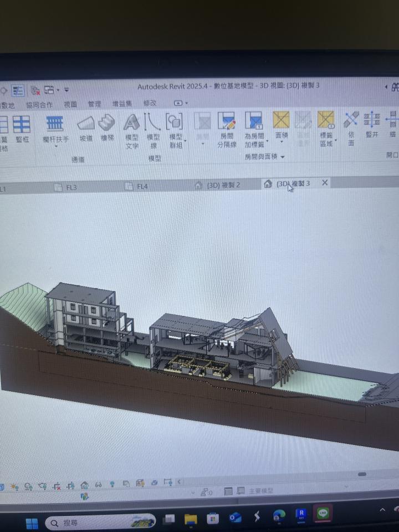Switch to the {3D} 複製 2 view tab
Viewport: 399px width, 532px height.
(223, 185)
